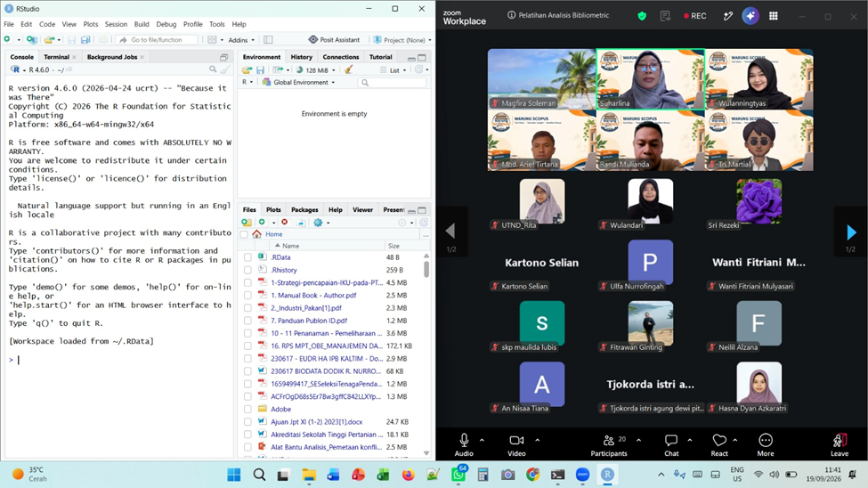Click the Home directory icon in Files pane
The height and width of the screenshot is (488, 868).
point(257,234)
